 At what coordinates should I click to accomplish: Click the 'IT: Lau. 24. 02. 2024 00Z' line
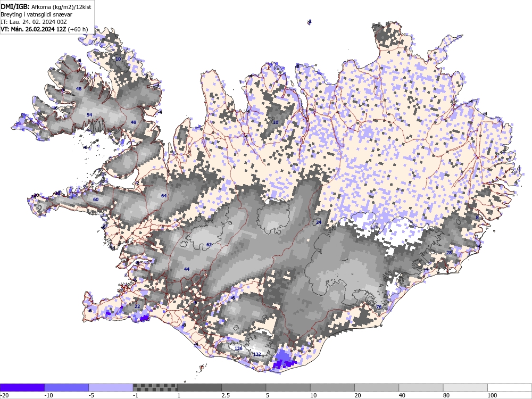pyautogui.click(x=34, y=22)
